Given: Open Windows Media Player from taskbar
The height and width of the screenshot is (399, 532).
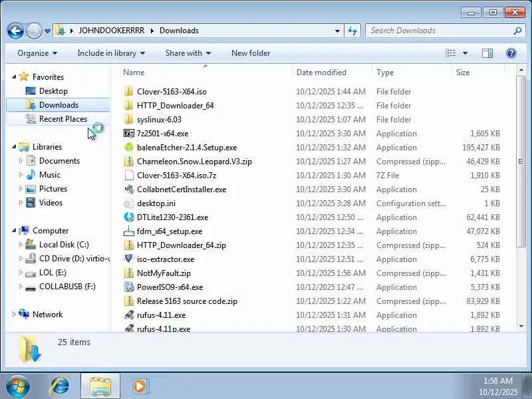Looking at the screenshot, I should coord(140,386).
